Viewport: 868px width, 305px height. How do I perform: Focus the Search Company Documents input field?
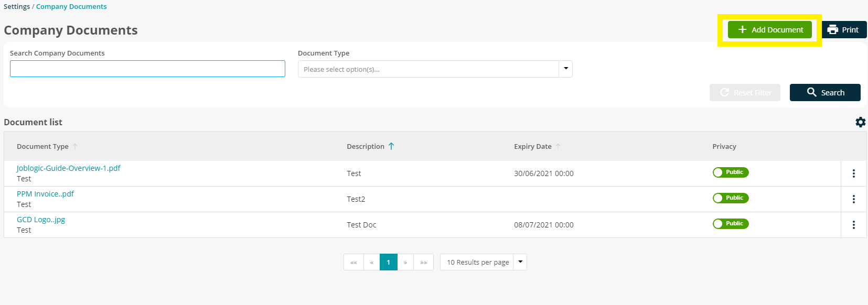tap(147, 69)
